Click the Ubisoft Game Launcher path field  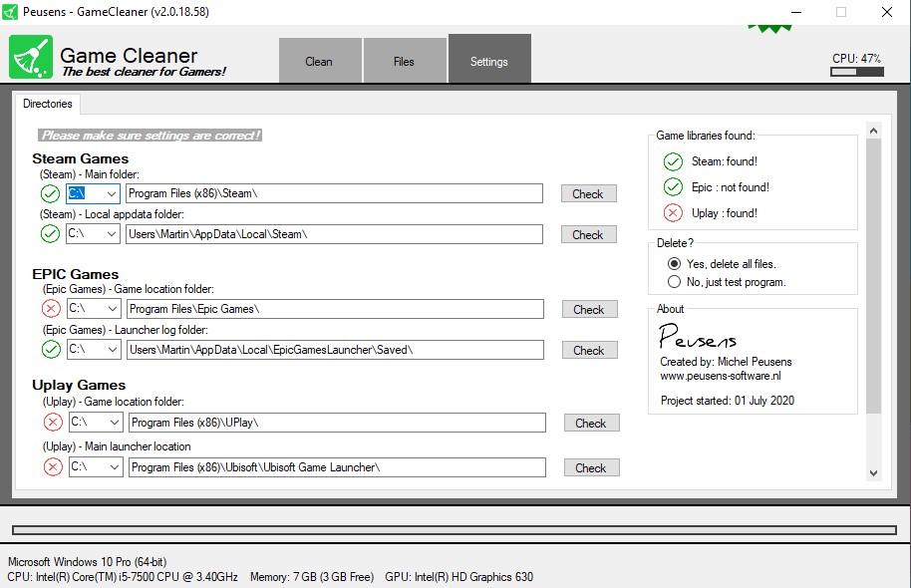point(337,467)
